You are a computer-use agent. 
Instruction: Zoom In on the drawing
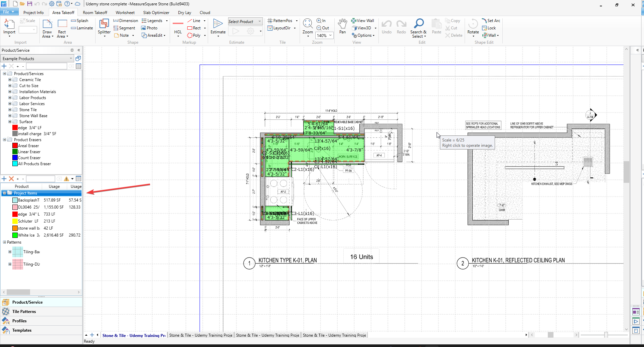point(321,21)
